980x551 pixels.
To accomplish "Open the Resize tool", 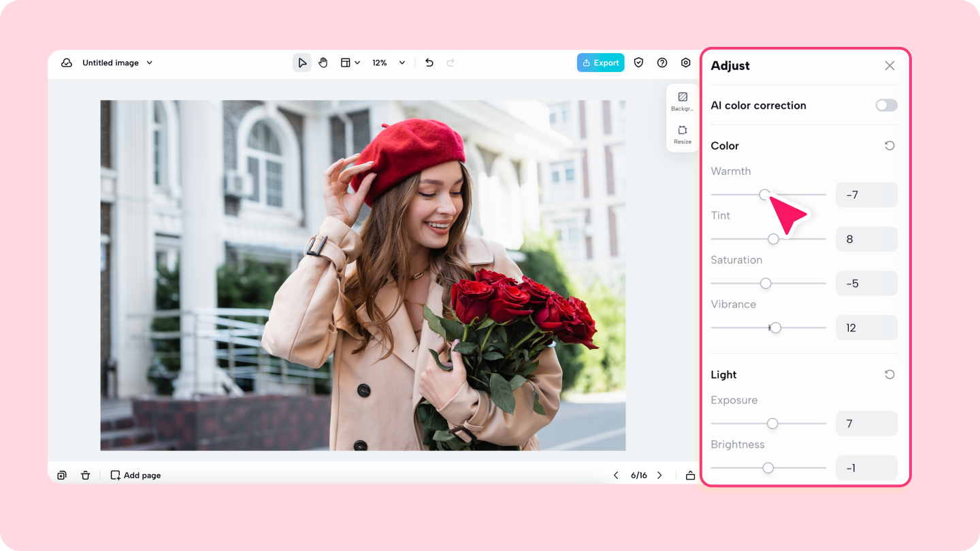I will coord(683,134).
